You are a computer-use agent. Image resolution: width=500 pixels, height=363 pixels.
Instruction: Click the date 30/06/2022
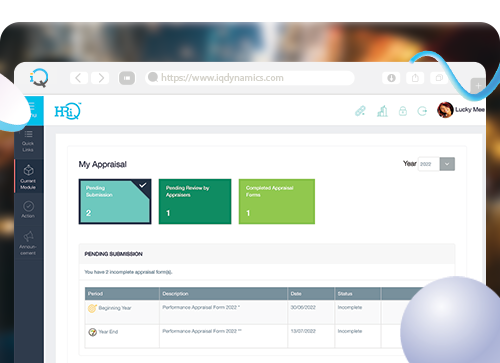tap(303, 307)
